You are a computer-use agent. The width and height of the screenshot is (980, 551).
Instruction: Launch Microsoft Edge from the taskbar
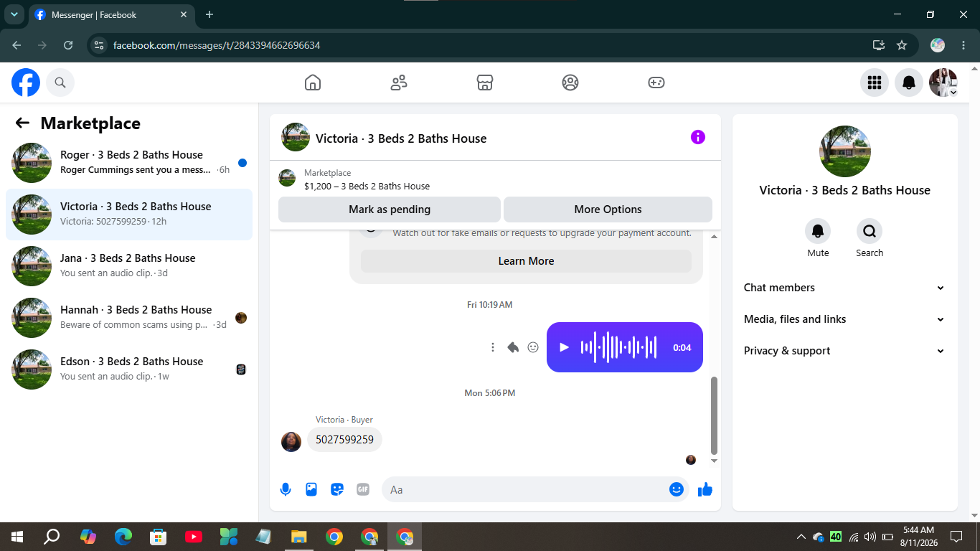[123, 537]
